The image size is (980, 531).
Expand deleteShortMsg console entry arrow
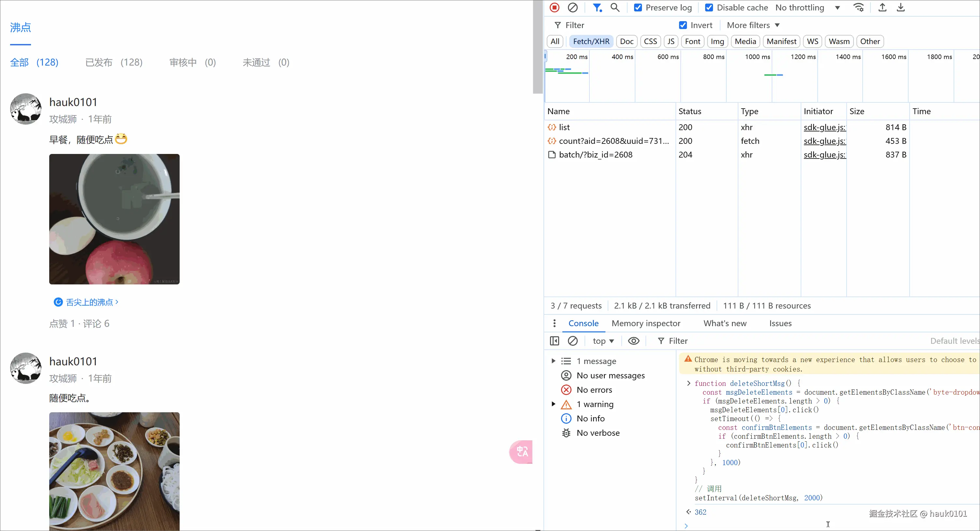coord(688,383)
